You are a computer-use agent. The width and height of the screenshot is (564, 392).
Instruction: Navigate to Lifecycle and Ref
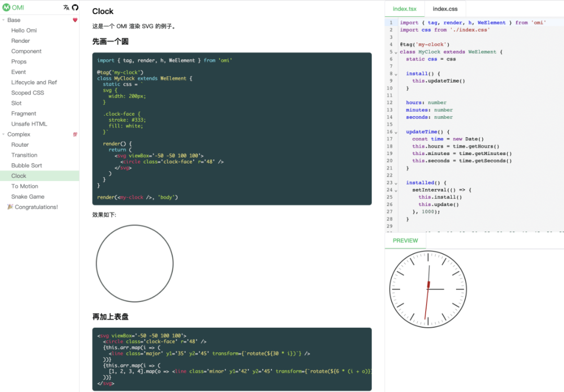[x=34, y=82]
